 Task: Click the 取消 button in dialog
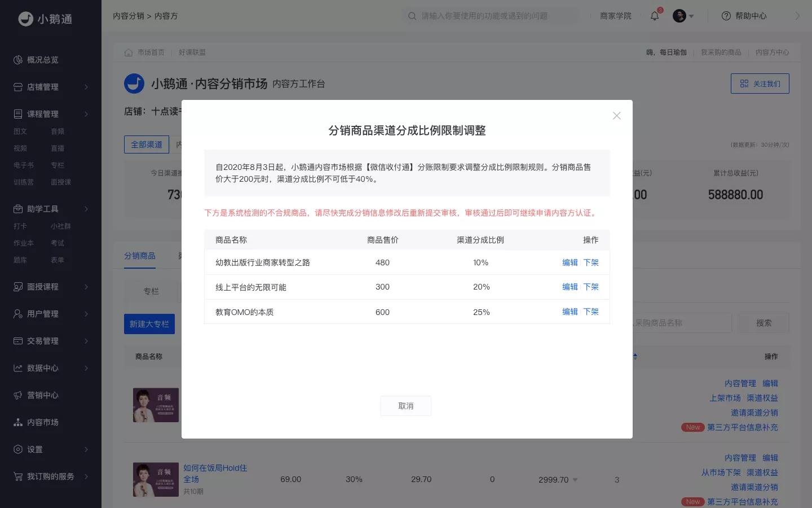point(406,406)
